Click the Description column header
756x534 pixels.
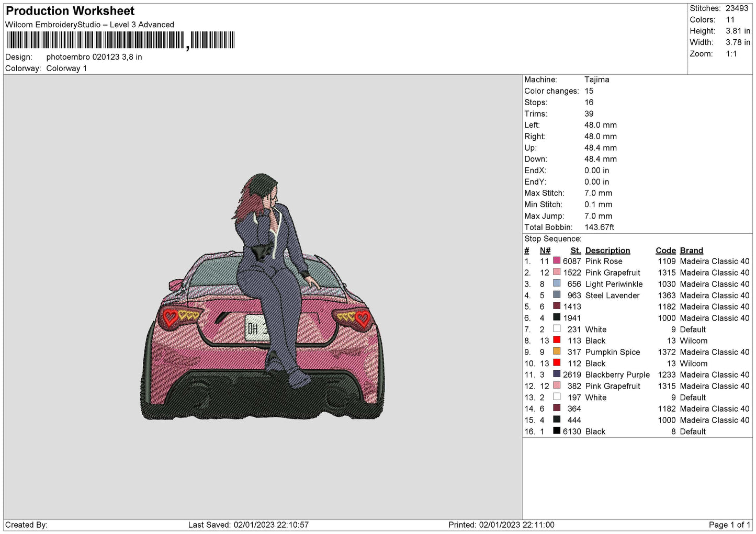[607, 251]
